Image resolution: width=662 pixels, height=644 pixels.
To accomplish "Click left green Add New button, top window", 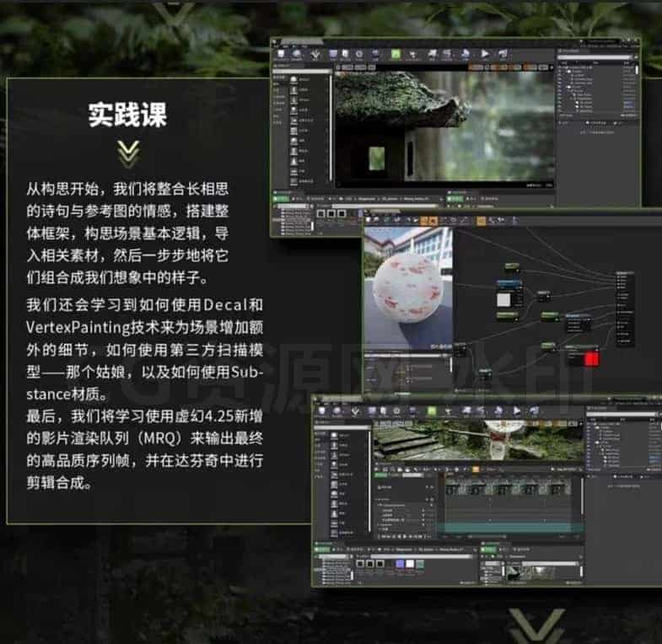I will (x=280, y=198).
